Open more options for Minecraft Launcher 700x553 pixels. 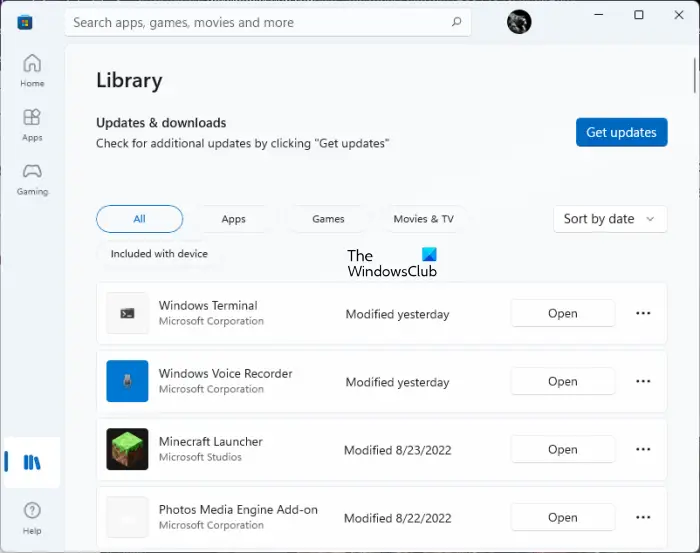[x=643, y=449]
